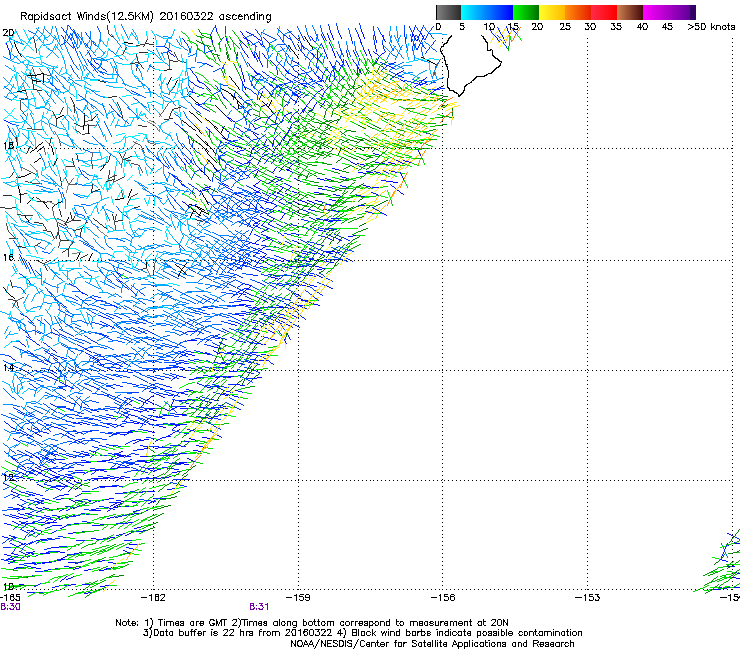
Task: Click the blue 10-15 knots legend swatch
Action: 500,12
